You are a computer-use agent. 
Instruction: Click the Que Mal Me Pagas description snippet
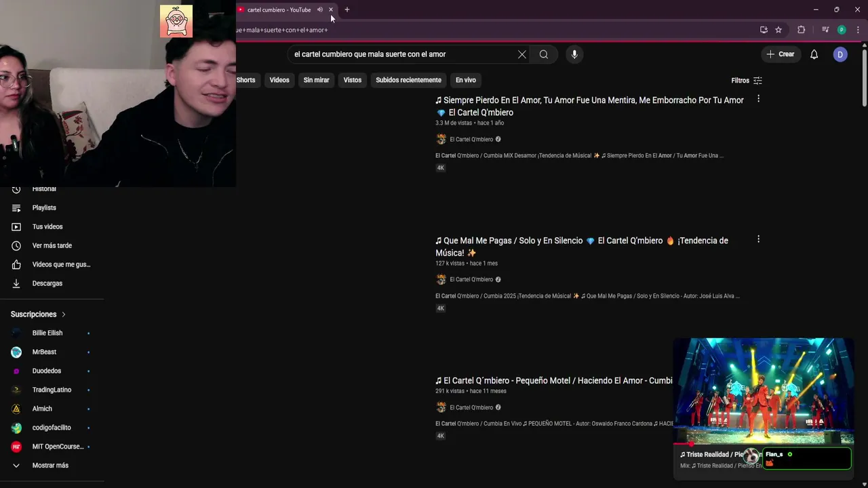click(587, 296)
